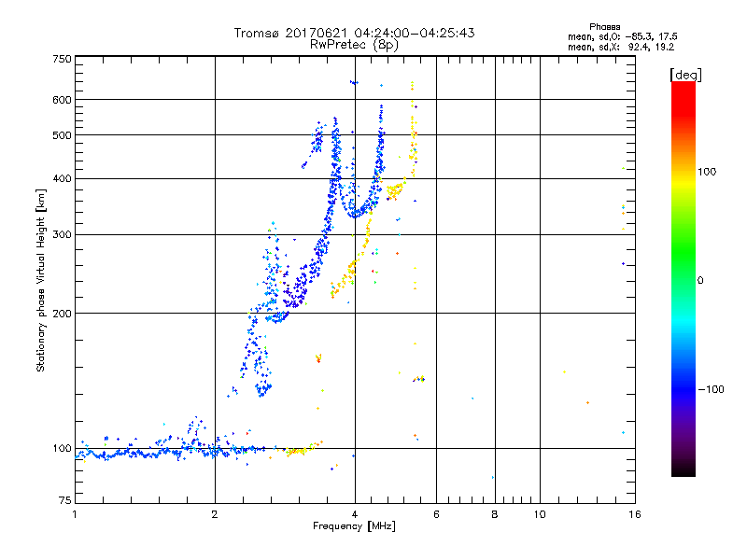Click the 4 tick label on the frequency axis
Viewport: 747px width, 560px height.
(x=354, y=514)
